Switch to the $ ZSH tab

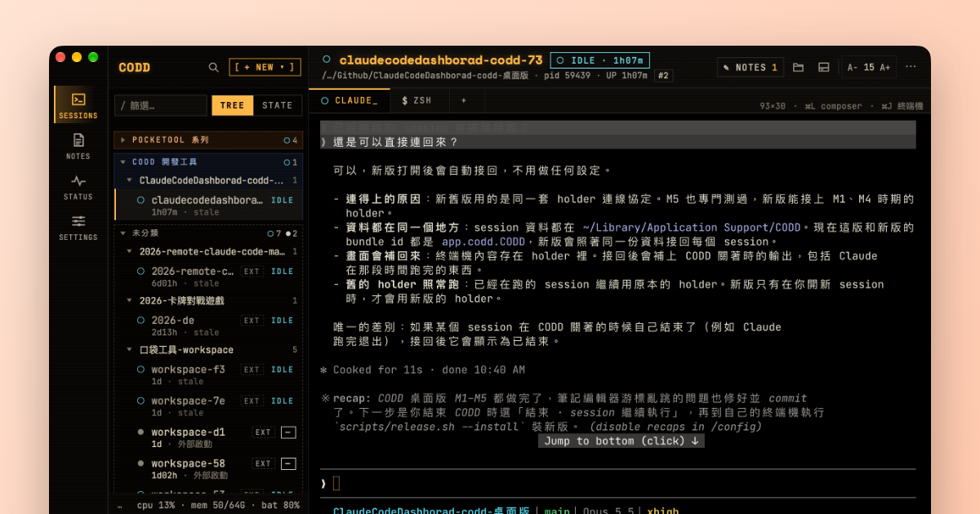click(416, 100)
